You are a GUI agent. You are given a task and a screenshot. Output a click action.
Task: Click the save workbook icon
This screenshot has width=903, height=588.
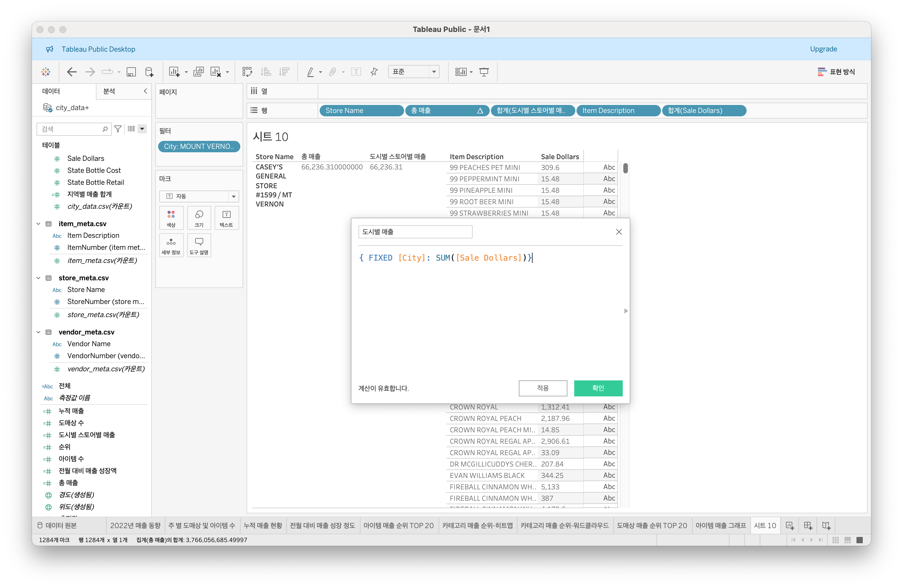(131, 72)
